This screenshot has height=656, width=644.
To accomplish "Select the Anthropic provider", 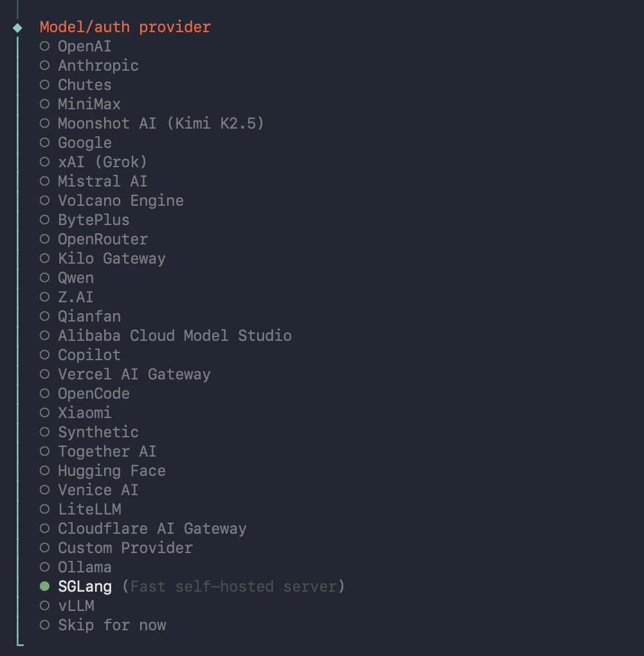I will click(98, 65).
